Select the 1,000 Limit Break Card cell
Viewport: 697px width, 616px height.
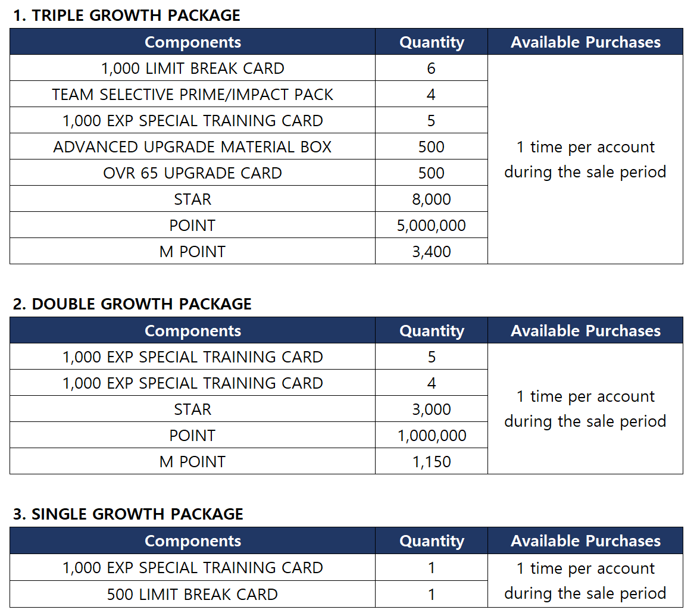click(192, 68)
